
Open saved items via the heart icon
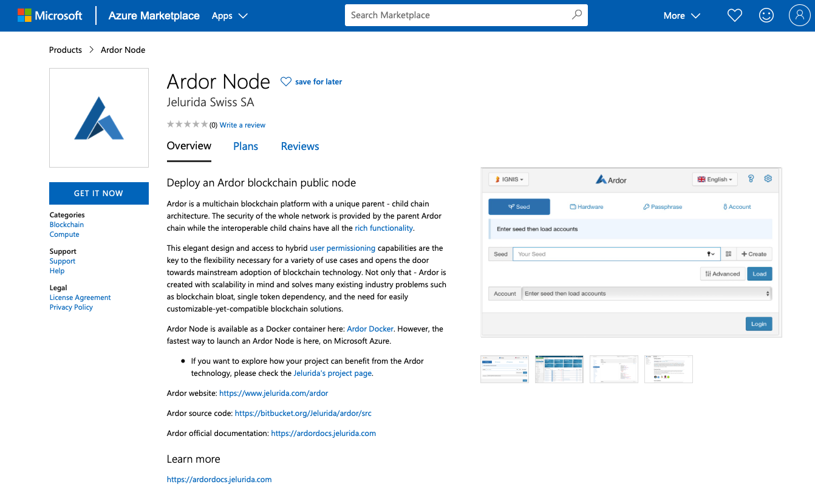pos(734,15)
